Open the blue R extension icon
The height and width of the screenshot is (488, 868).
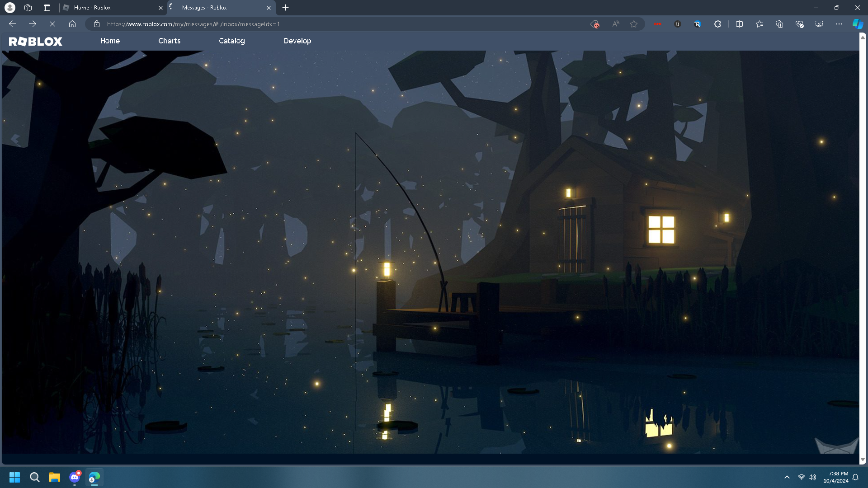698,24
